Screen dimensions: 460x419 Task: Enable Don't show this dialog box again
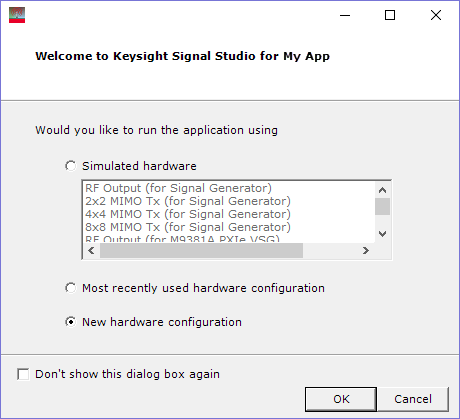[x=23, y=374]
